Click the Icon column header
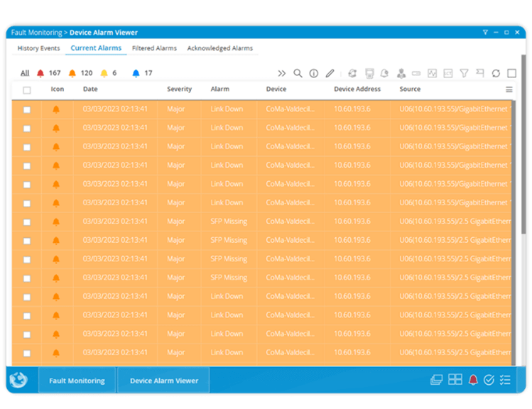This screenshot has height=409, width=532. [58, 89]
